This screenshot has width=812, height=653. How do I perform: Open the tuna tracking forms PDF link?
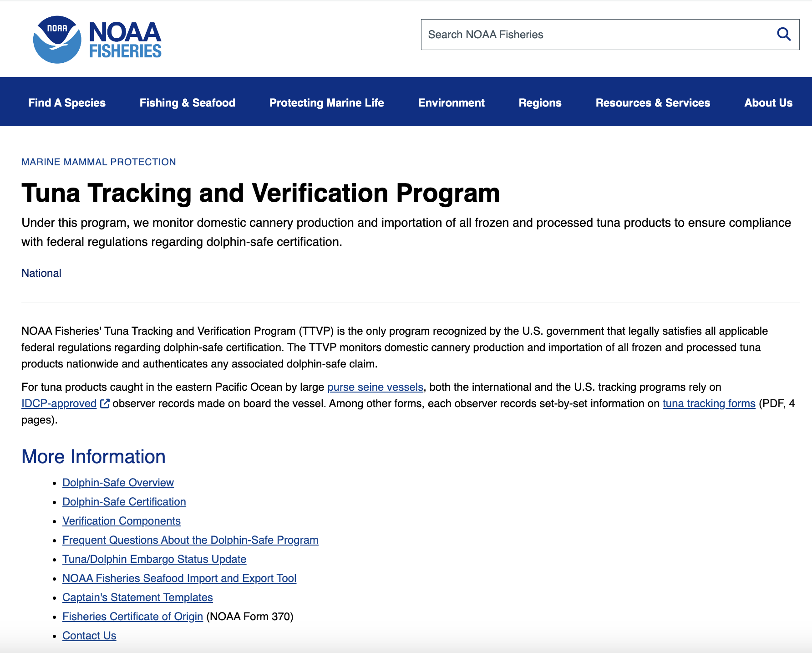coord(709,403)
